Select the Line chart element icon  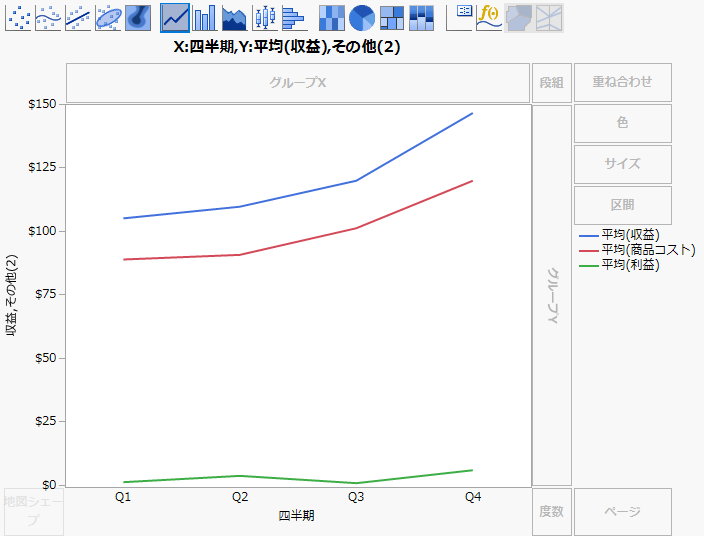point(175,18)
